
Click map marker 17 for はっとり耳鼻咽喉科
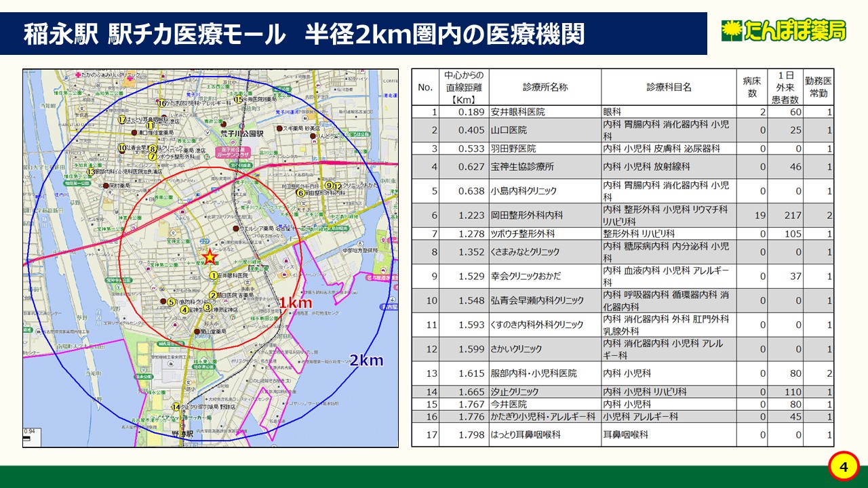click(x=122, y=119)
